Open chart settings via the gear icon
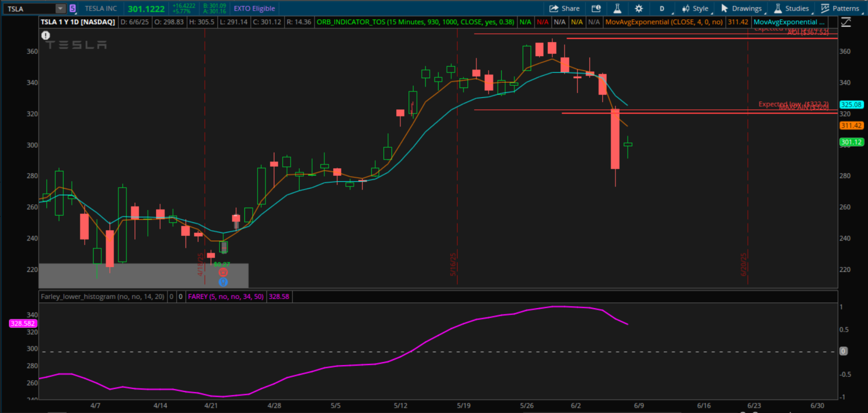 tap(639, 8)
